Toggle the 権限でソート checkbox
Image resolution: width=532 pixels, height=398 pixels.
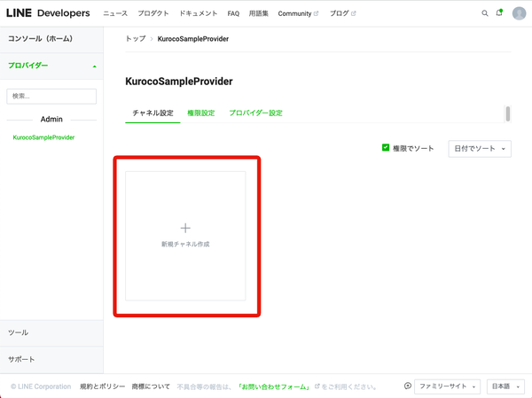point(386,148)
